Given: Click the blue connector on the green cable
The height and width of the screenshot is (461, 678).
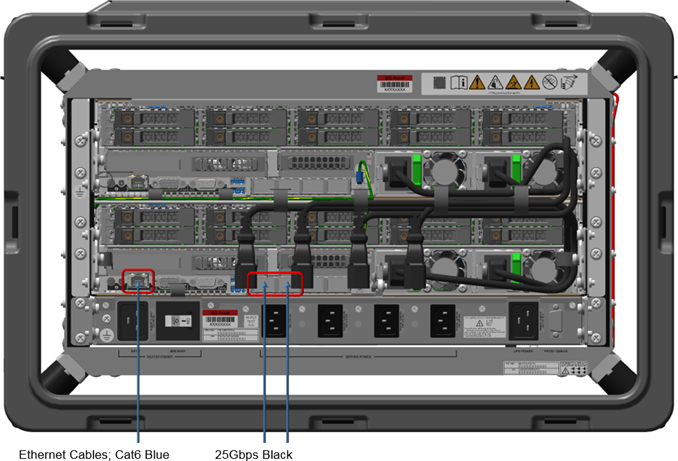Looking at the screenshot, I should click(359, 177).
